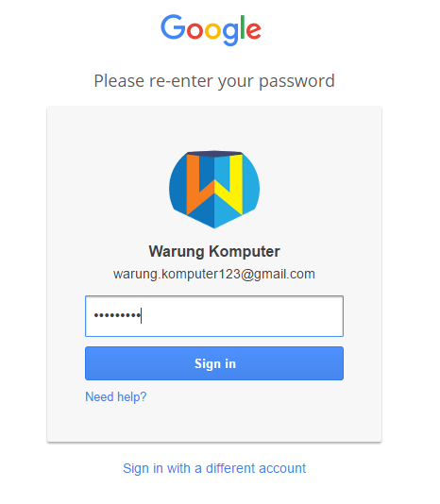
Task: Click the lowercase blue g in Google logo
Action: tap(230, 34)
